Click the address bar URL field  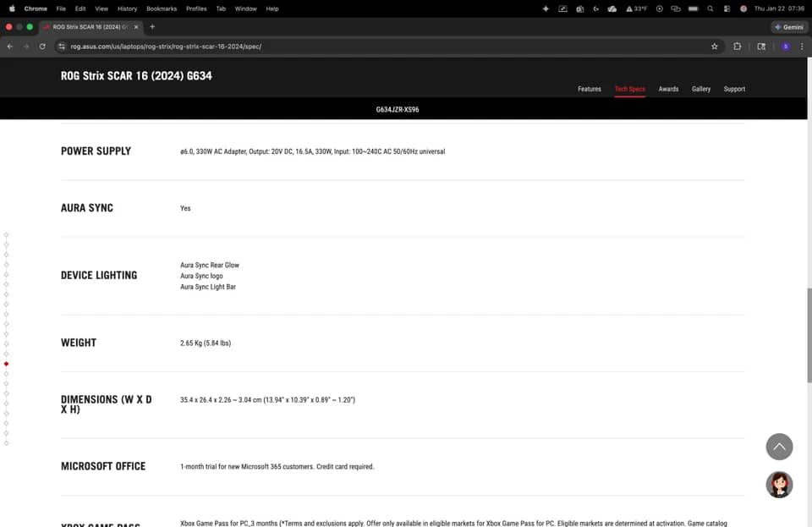tap(383, 47)
